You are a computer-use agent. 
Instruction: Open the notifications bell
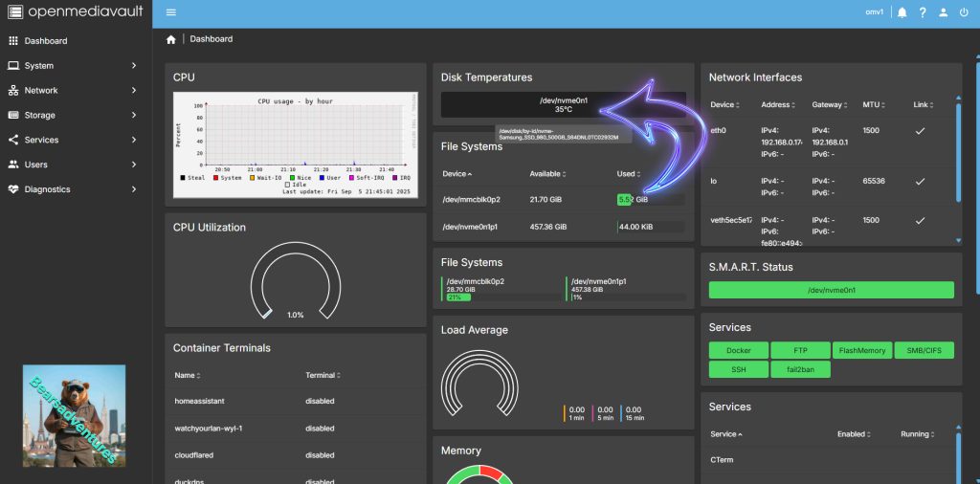pos(902,12)
